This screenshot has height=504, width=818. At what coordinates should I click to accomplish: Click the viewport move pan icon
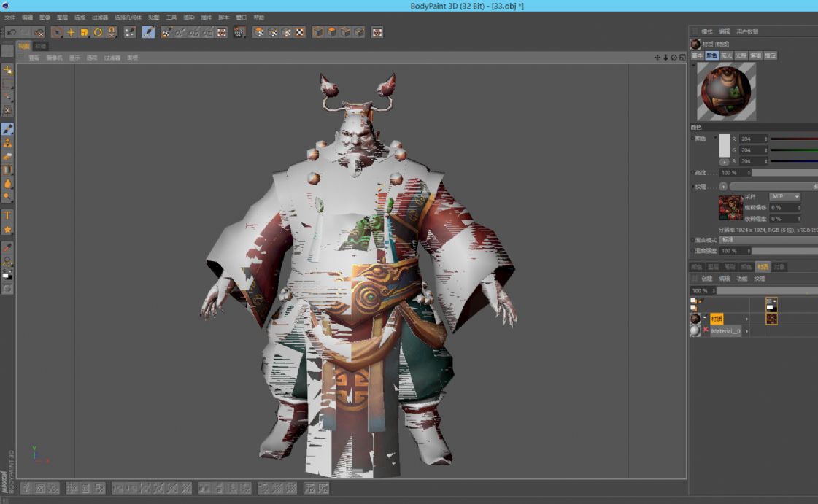(x=657, y=58)
